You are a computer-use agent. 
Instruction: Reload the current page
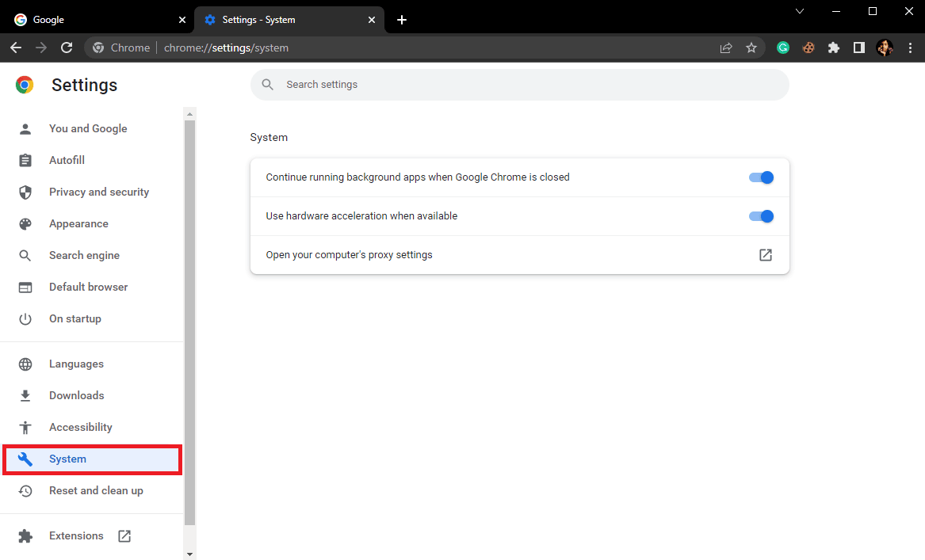pos(67,48)
